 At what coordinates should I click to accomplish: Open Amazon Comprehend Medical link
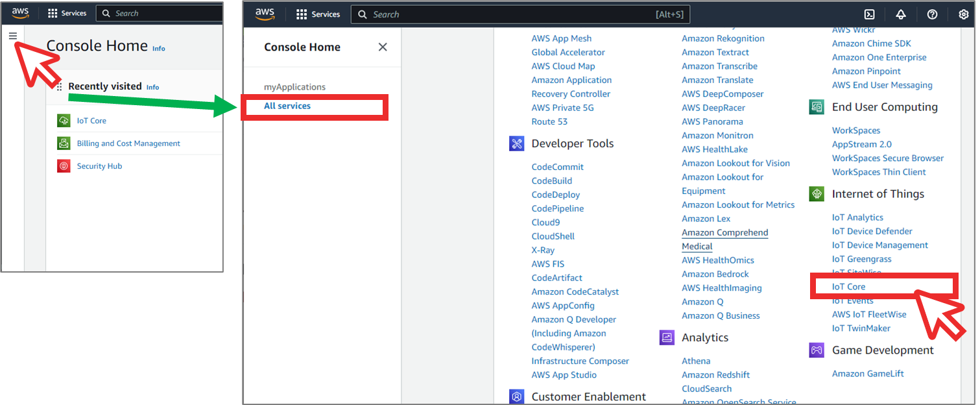(x=725, y=239)
